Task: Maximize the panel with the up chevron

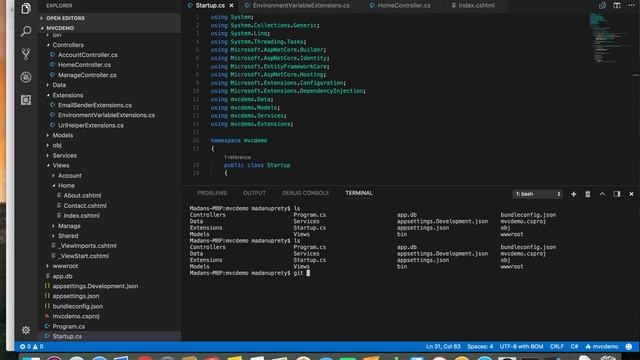Action: click(x=602, y=194)
